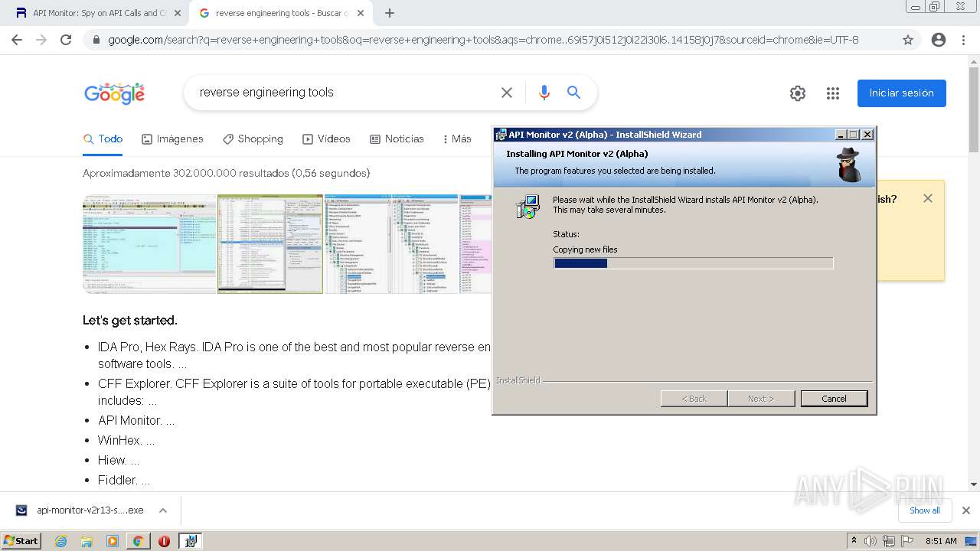This screenshot has width=980, height=551.
Task: Close the API Monitor browser tab
Action: click(178, 13)
